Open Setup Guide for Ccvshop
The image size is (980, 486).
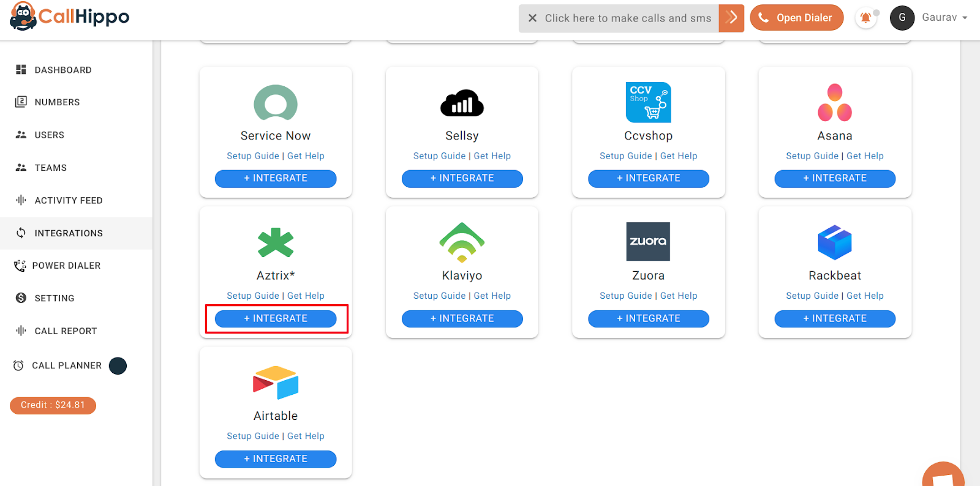click(626, 156)
